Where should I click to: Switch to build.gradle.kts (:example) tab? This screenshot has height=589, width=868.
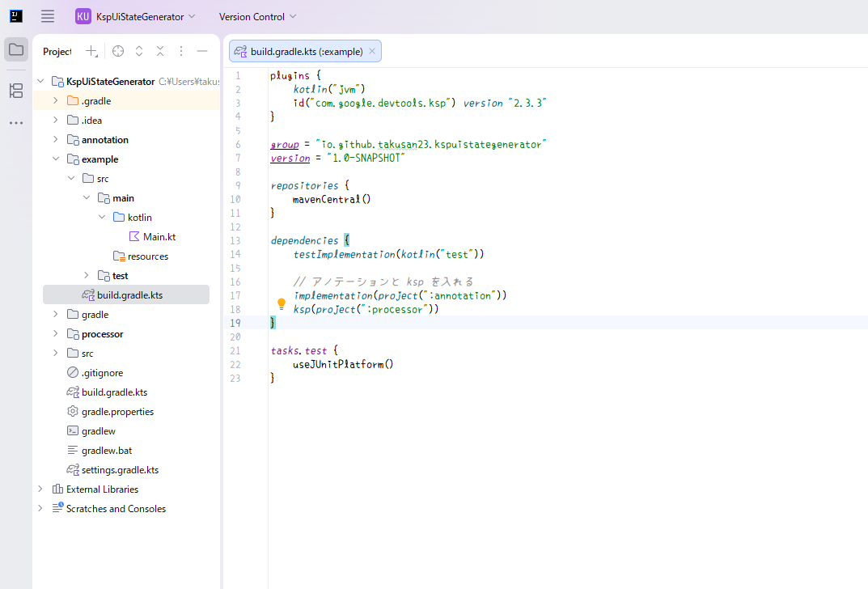point(299,51)
